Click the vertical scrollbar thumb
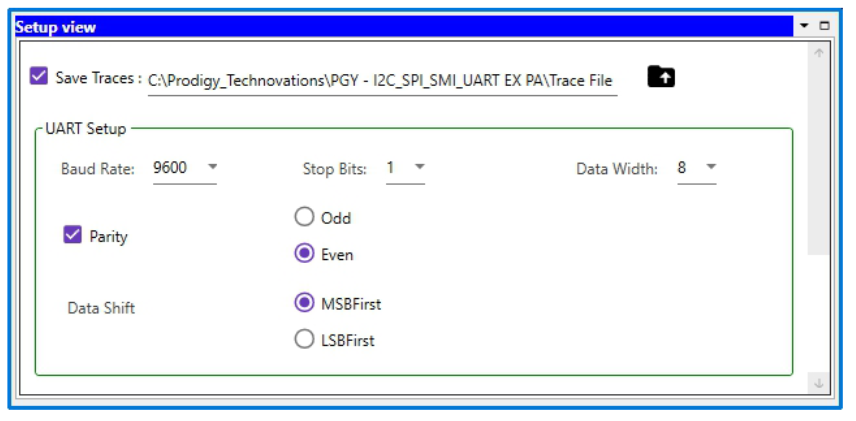Viewport: 856px width, 421px height. click(818, 158)
